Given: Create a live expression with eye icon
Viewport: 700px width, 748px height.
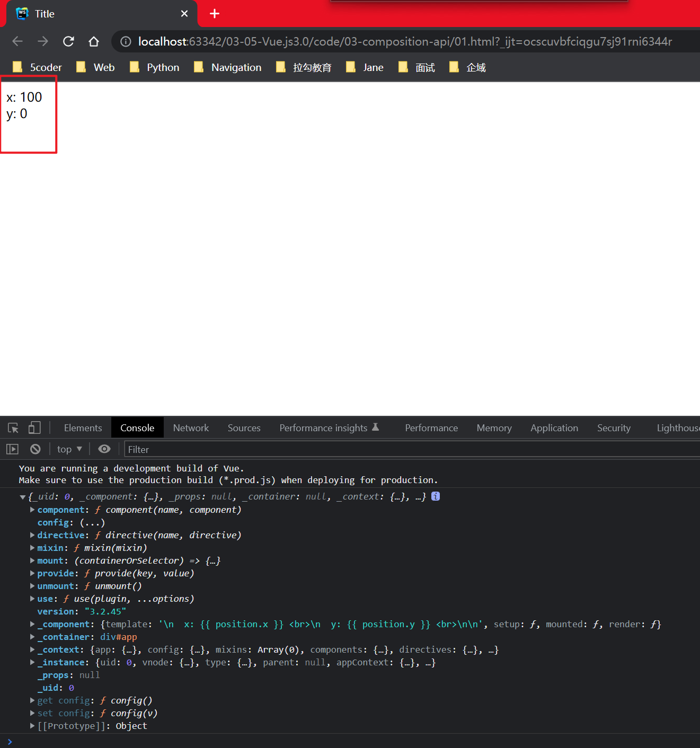Looking at the screenshot, I should pos(104,449).
